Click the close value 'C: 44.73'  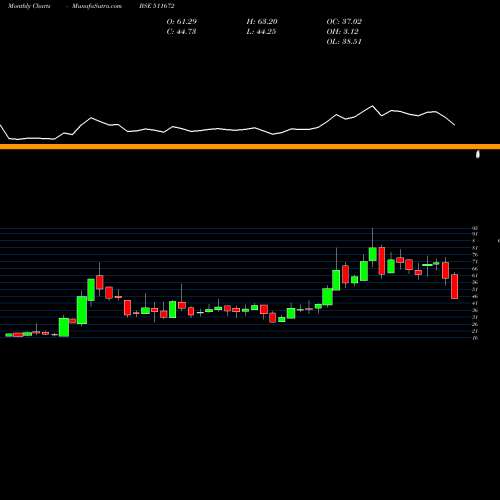pos(181,32)
